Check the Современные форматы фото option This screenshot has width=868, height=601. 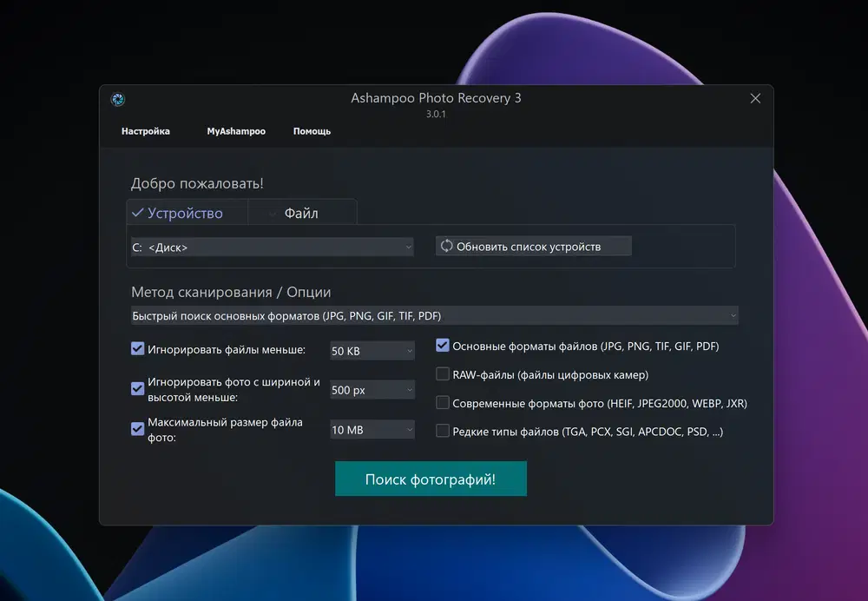click(443, 403)
